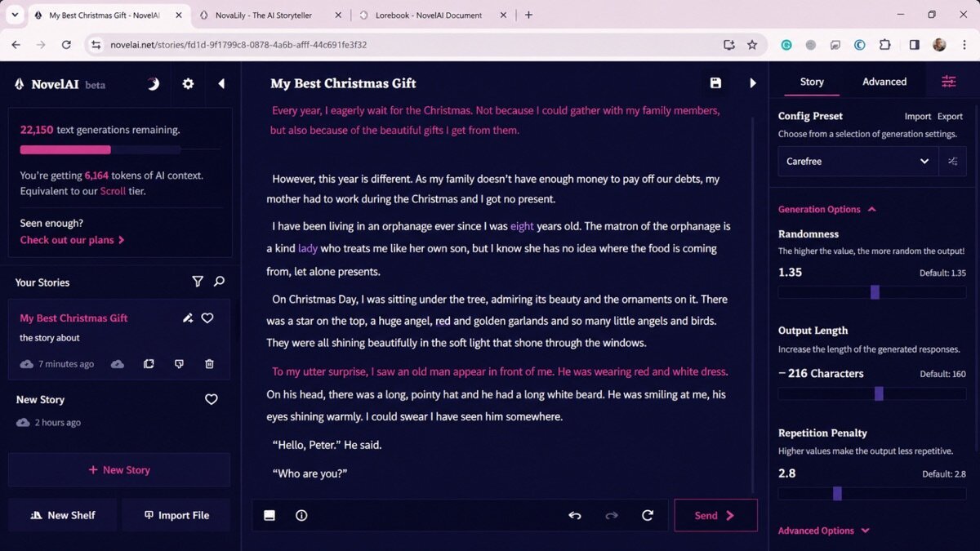The image size is (980, 551).
Task: Duplicate My Best Christmas Gift story
Action: click(x=149, y=364)
